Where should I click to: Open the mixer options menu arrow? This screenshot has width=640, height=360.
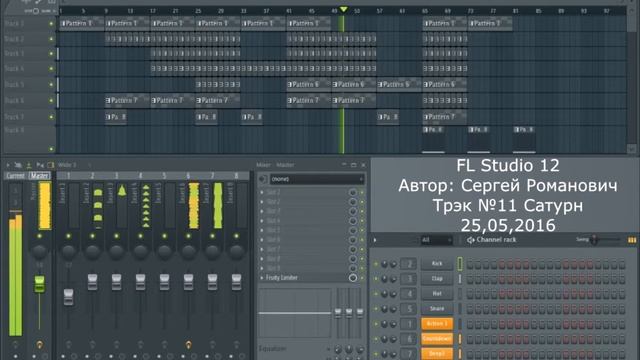(x=8, y=165)
